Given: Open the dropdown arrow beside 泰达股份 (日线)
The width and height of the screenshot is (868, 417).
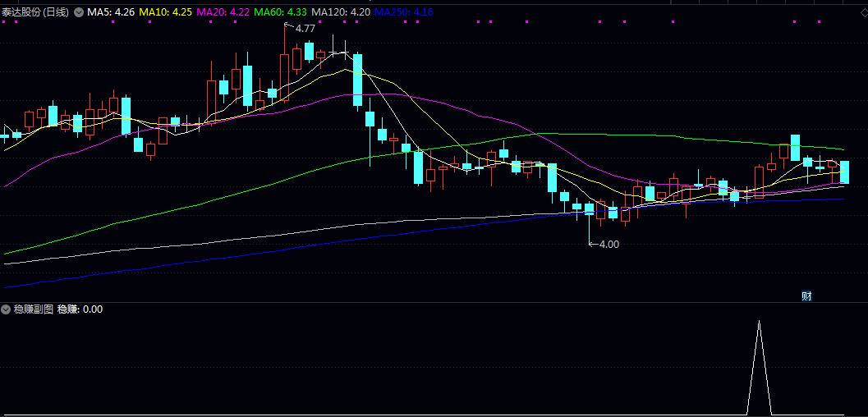Looking at the screenshot, I should (79, 12).
